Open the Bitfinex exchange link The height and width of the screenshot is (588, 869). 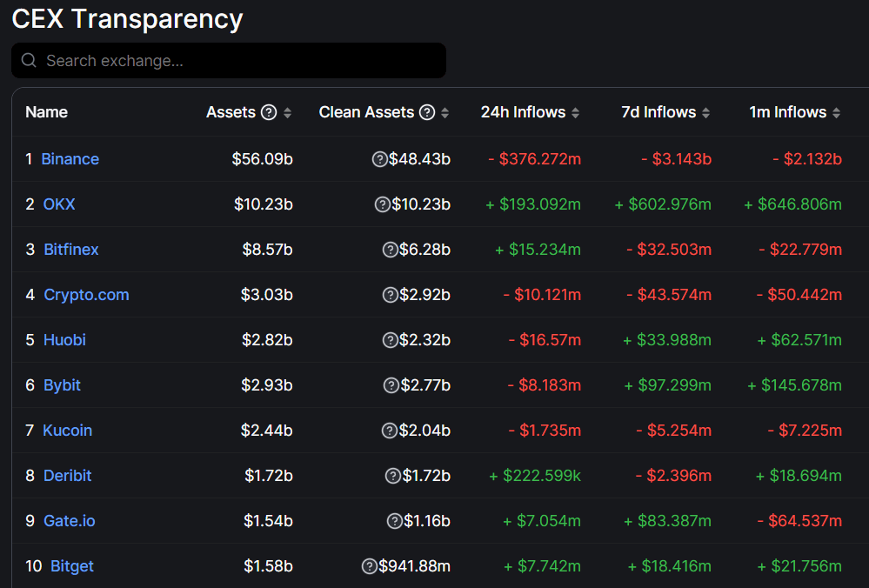tap(71, 250)
